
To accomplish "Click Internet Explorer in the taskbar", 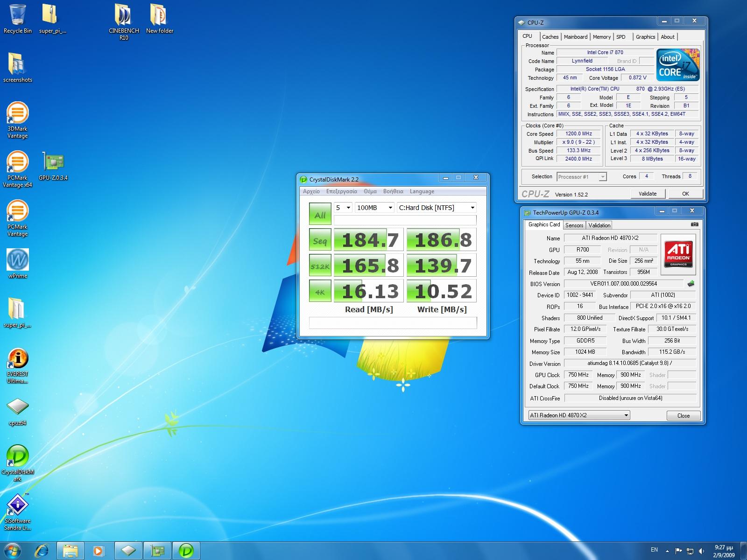I will tap(42, 551).
